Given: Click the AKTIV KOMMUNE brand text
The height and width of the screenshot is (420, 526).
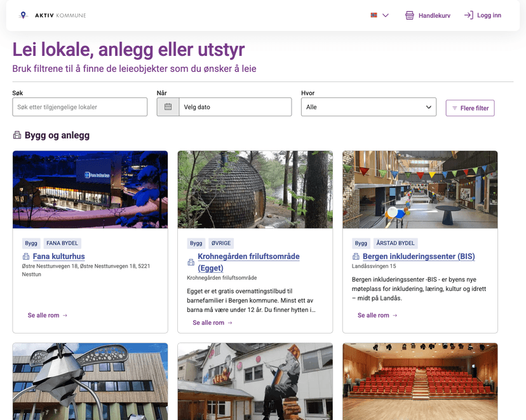Looking at the screenshot, I should pos(60,15).
